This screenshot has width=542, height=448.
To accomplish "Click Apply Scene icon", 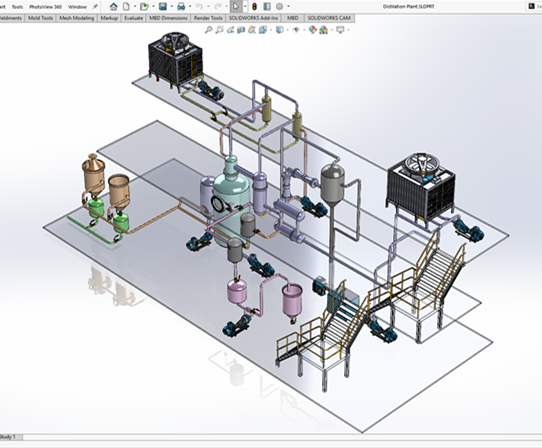I will click(x=324, y=30).
